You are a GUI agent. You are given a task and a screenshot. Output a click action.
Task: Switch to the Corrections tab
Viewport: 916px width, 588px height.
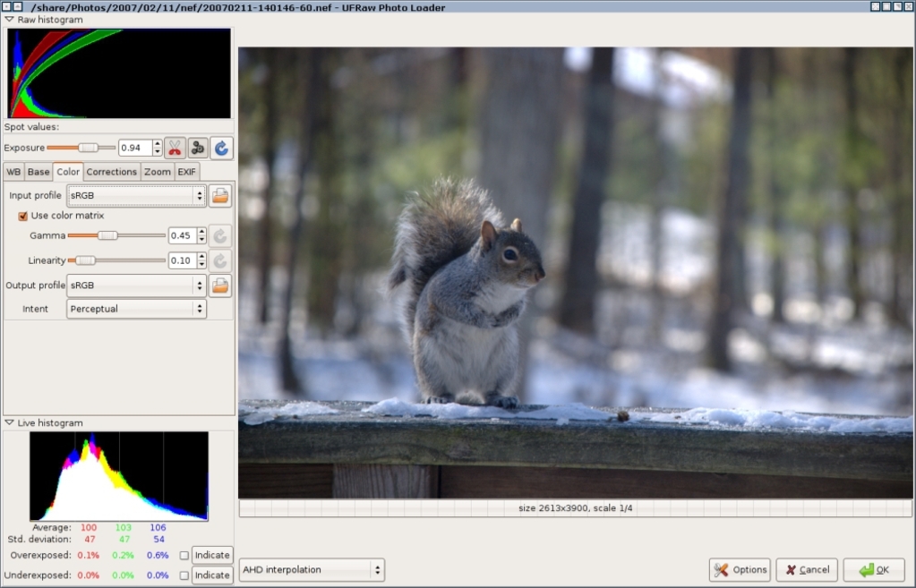[x=112, y=172]
